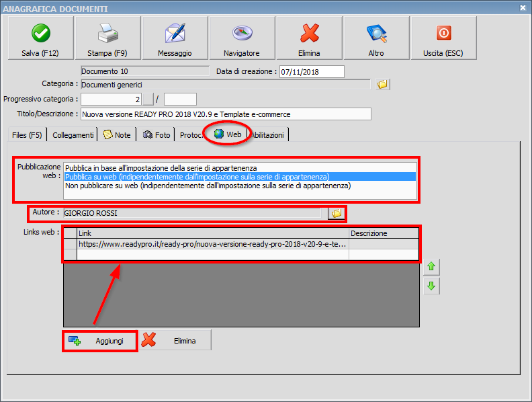Click the Progressivo categoria number field
The height and width of the screenshot is (402, 532).
tap(111, 99)
